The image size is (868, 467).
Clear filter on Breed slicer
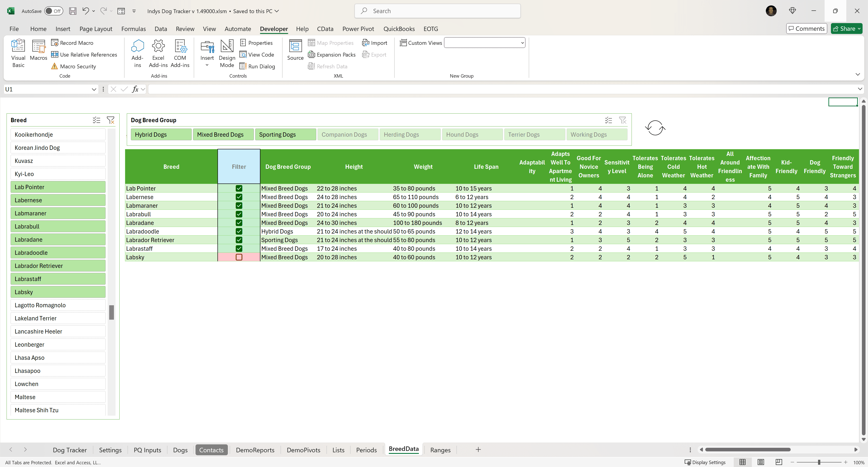[111, 120]
